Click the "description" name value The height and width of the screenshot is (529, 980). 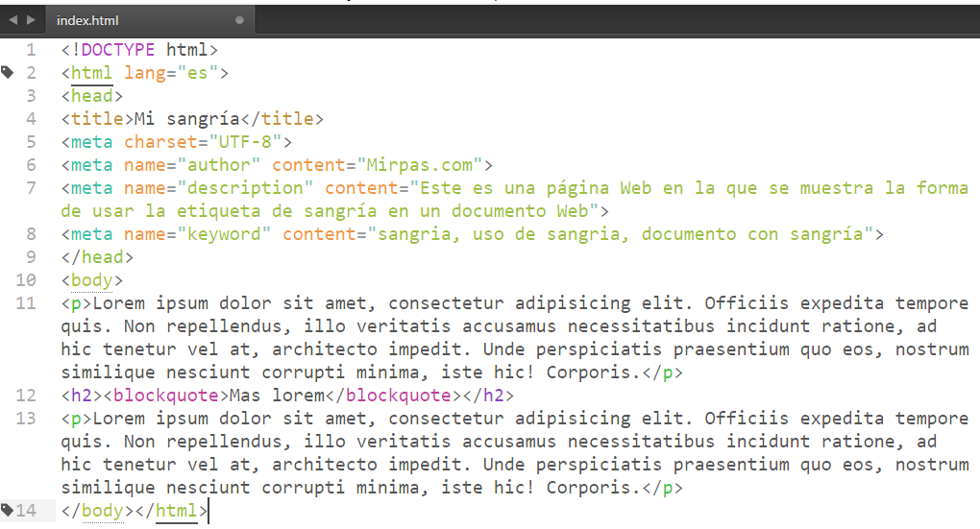click(244, 188)
